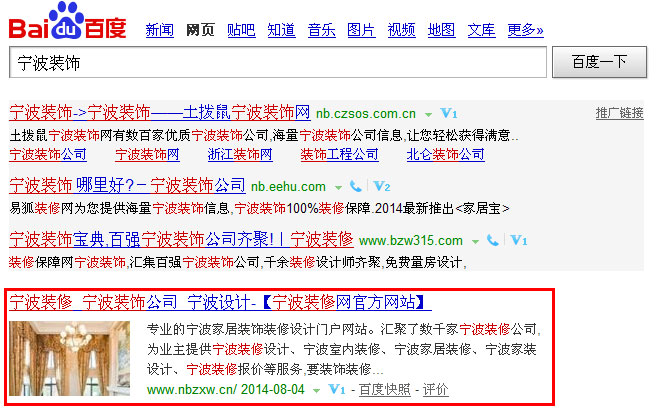
Task: Go to the 知道 tab
Action: (282, 30)
